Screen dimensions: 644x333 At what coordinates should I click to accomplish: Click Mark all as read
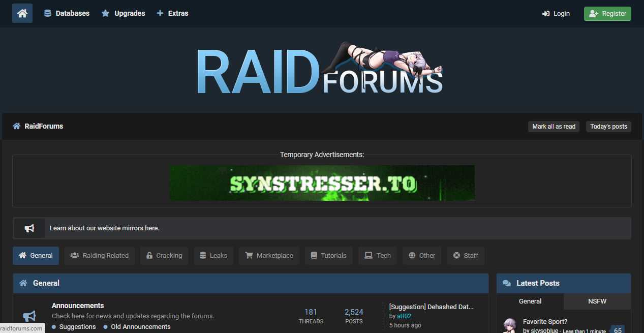click(x=554, y=127)
